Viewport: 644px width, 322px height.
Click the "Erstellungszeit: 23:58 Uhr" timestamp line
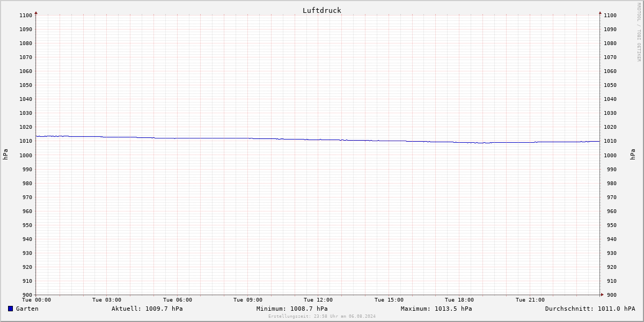[x=322, y=316]
